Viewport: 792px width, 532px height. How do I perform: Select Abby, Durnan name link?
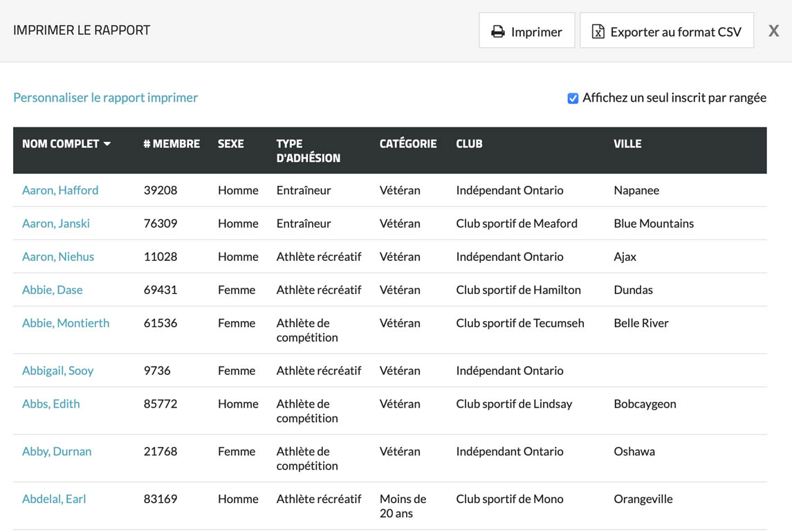click(57, 452)
